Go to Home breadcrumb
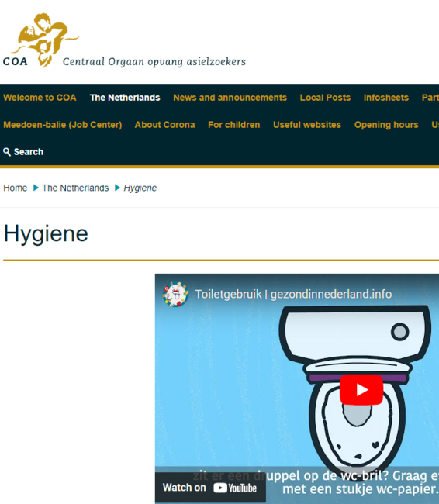 tap(15, 188)
